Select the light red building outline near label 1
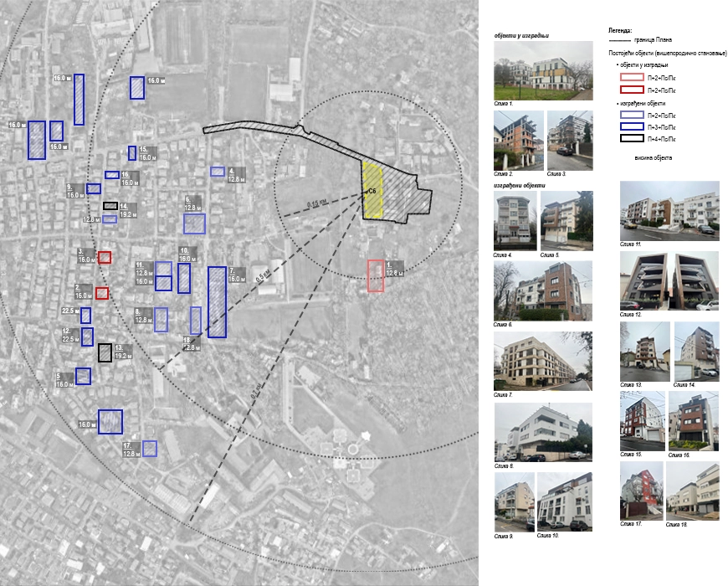This screenshot has height=586, width=728. click(x=376, y=275)
